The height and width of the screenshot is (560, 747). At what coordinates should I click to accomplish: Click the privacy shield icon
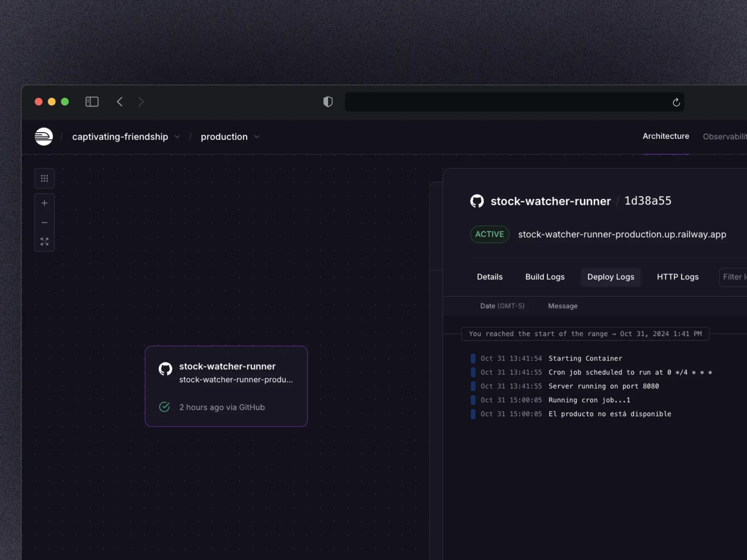(328, 102)
